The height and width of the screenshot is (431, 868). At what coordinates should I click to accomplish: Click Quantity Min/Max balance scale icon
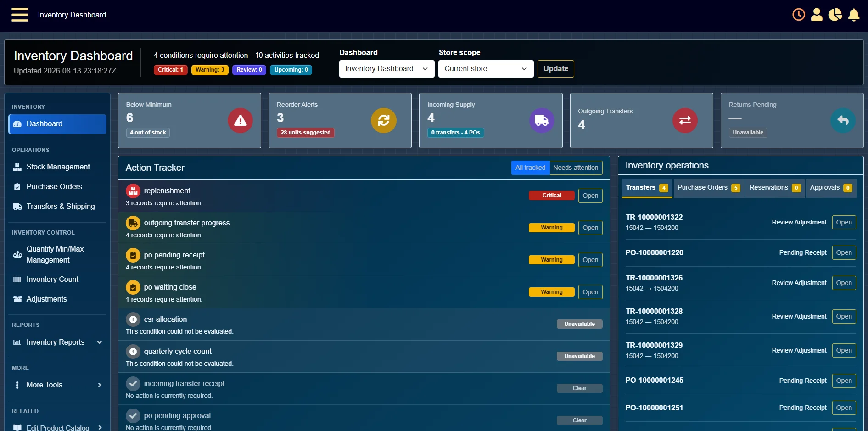point(17,255)
